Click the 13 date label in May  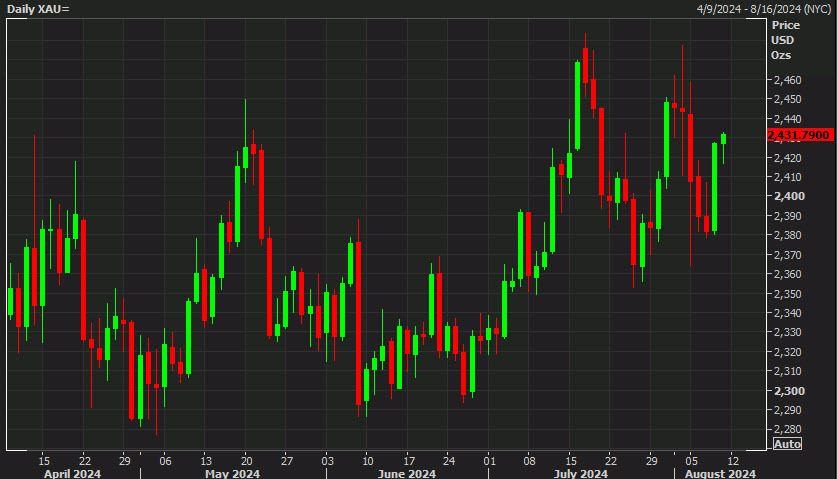206,461
